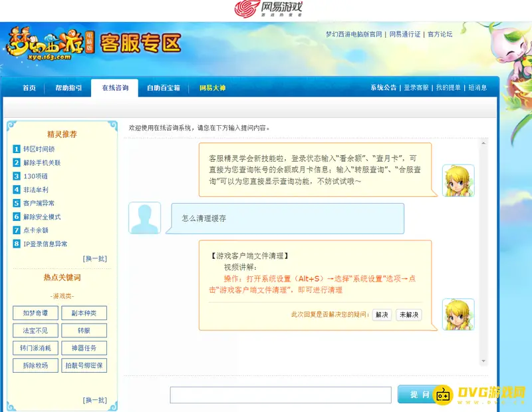
Task: Click number 5 icon beside 客户端异常
Action: tap(17, 203)
